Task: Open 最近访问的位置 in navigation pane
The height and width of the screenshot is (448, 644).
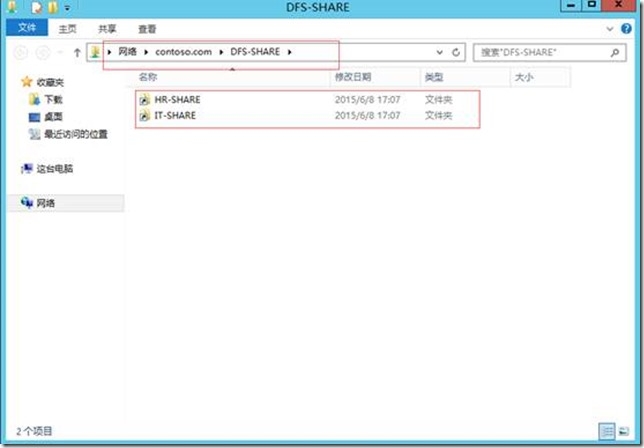Action: (x=76, y=134)
